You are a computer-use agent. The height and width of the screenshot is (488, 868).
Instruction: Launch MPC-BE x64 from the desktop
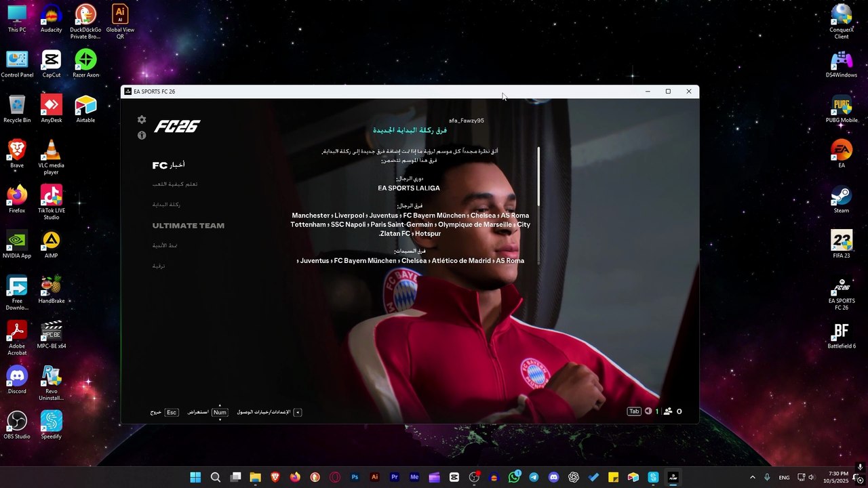pyautogui.click(x=52, y=335)
